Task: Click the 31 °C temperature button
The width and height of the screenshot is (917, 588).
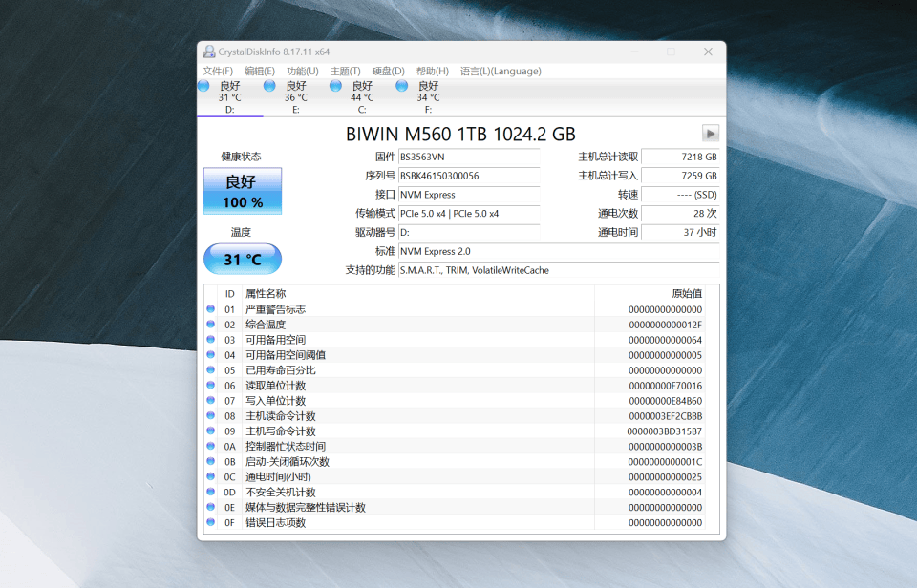Action: tap(242, 259)
